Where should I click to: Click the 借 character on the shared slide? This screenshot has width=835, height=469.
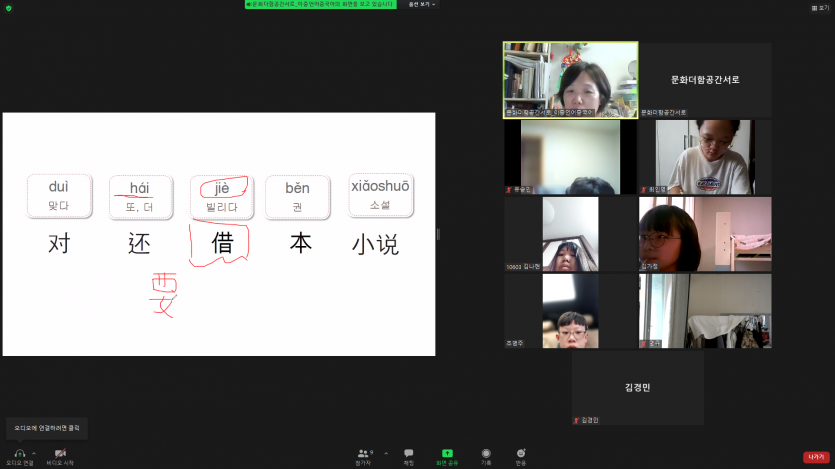222,243
